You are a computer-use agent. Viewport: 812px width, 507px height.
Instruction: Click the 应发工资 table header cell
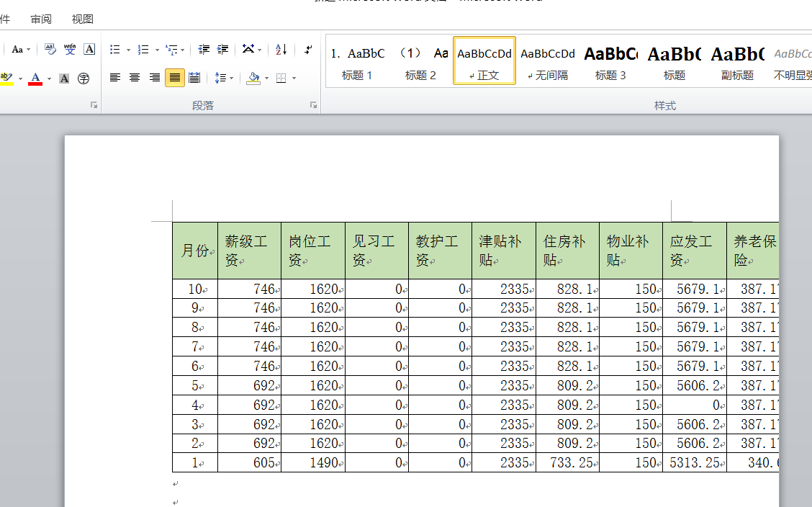point(695,251)
